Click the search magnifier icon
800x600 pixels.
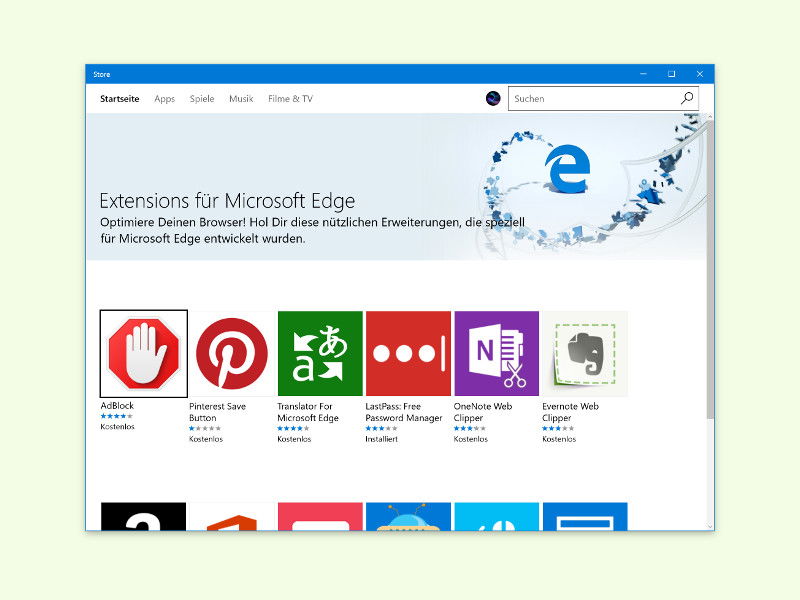click(687, 98)
